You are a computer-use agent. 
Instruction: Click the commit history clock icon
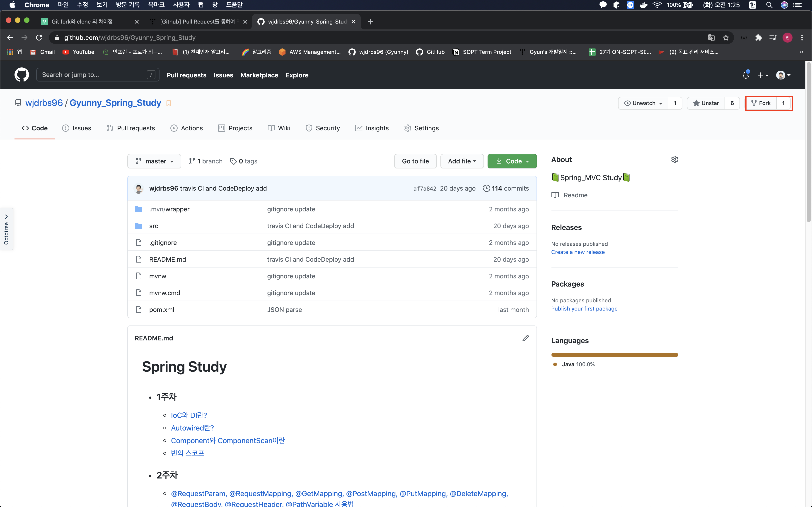point(486,189)
